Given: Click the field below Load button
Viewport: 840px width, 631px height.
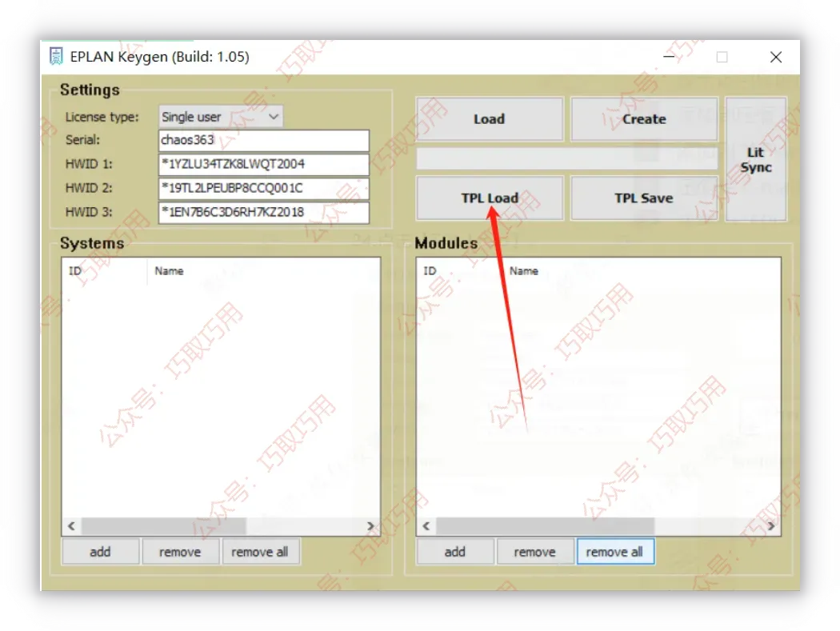Looking at the screenshot, I should click(566, 158).
